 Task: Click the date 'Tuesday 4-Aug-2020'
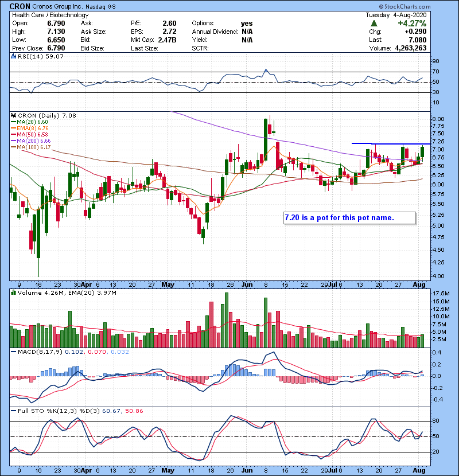coord(396,15)
